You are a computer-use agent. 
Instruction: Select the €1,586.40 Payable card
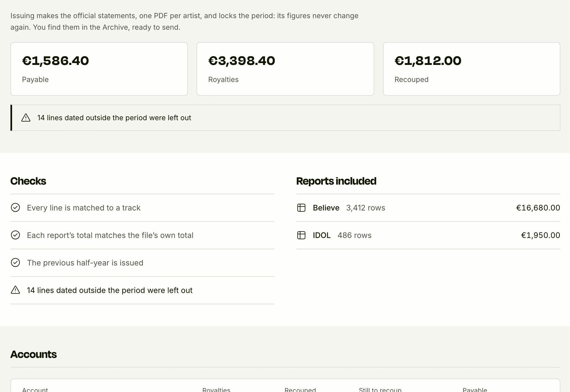click(x=99, y=69)
